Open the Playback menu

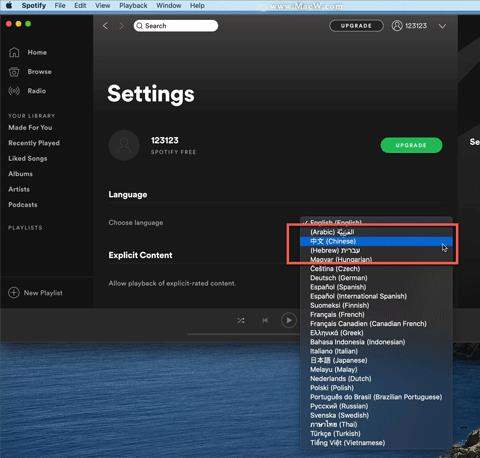click(133, 5)
